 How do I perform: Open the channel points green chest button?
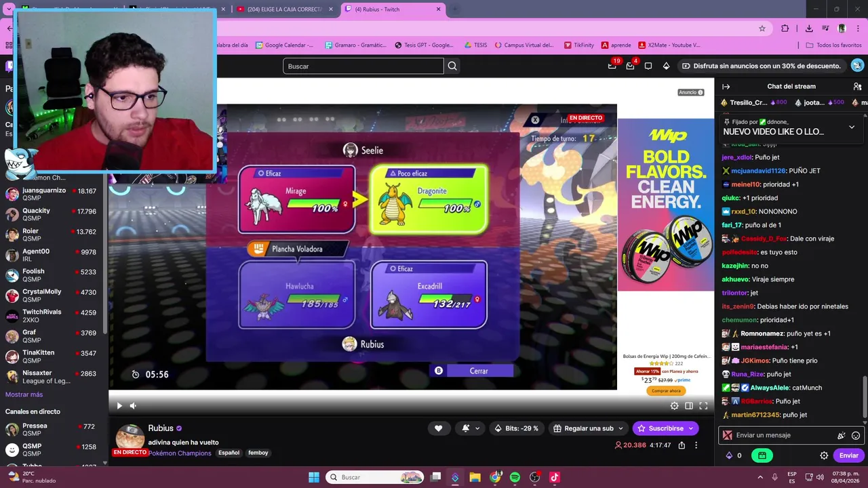762,455
